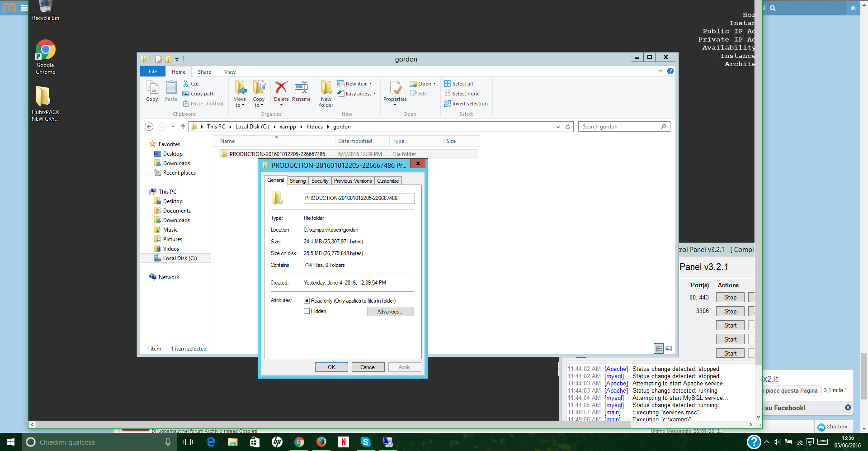Click Edit in the Open group
This screenshot has height=451, width=868.
(x=419, y=94)
